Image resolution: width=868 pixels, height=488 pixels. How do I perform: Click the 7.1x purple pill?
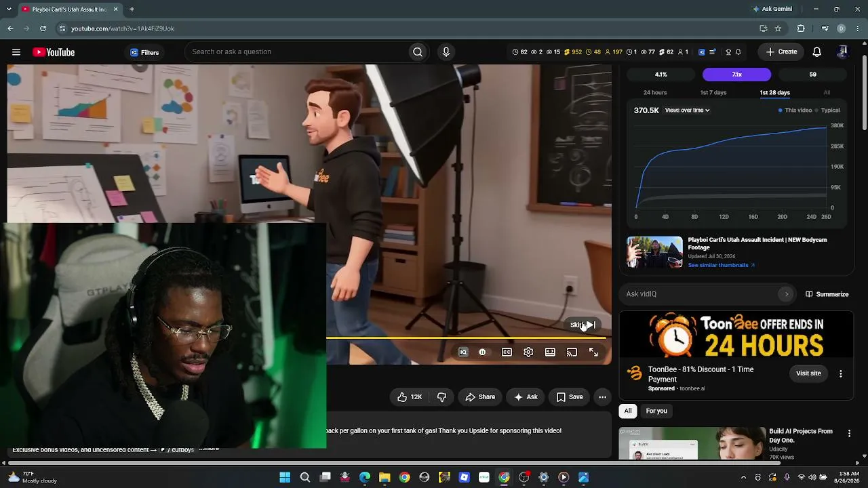[x=736, y=75]
